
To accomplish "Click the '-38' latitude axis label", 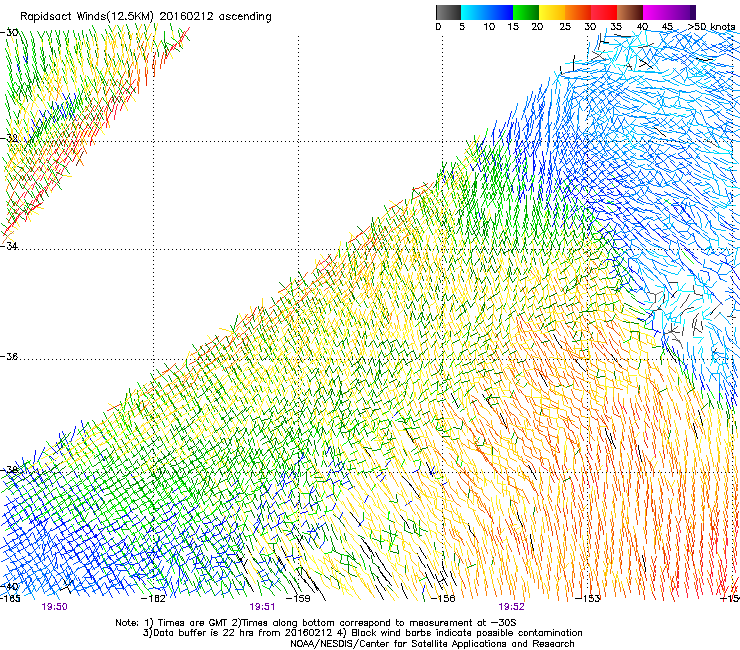I will pyautogui.click(x=9, y=470).
